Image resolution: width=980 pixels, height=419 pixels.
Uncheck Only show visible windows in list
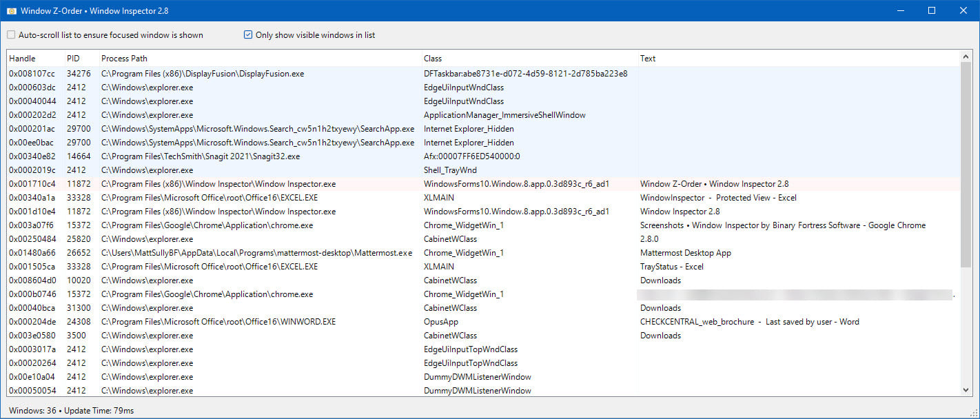tap(248, 35)
